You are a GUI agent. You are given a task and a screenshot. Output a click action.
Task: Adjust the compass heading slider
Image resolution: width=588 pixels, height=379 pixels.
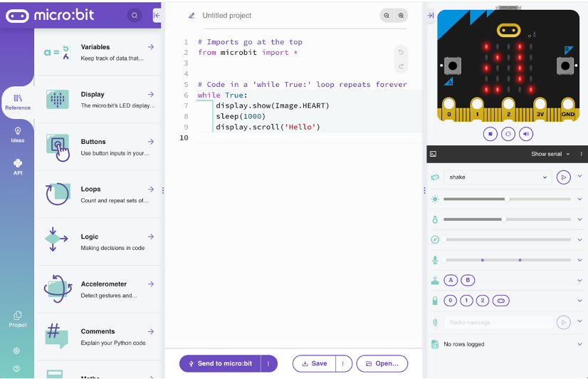(507, 239)
